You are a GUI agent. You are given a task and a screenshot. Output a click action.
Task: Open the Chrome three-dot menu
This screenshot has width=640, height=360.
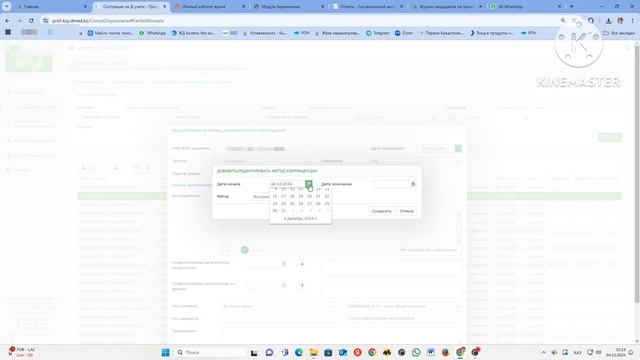click(633, 20)
